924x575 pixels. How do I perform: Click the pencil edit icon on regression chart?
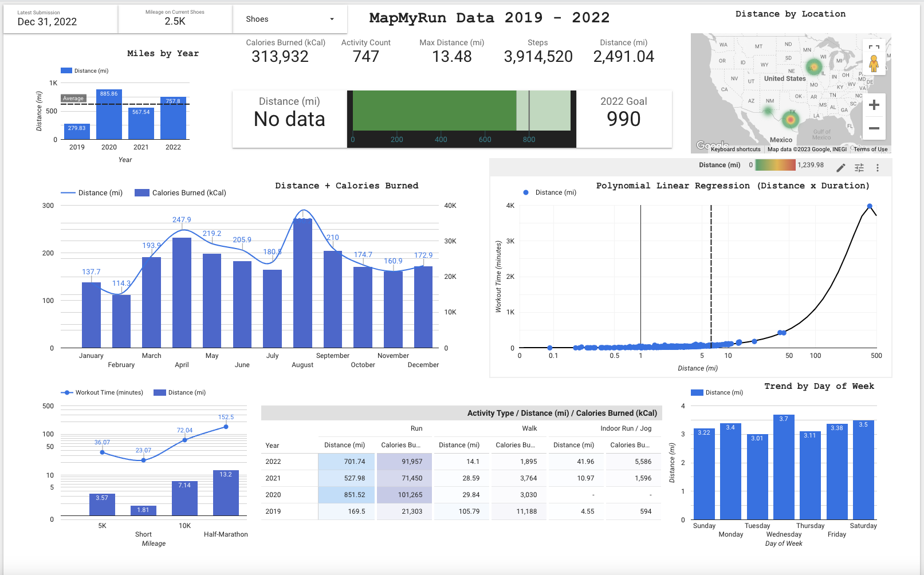(x=840, y=168)
